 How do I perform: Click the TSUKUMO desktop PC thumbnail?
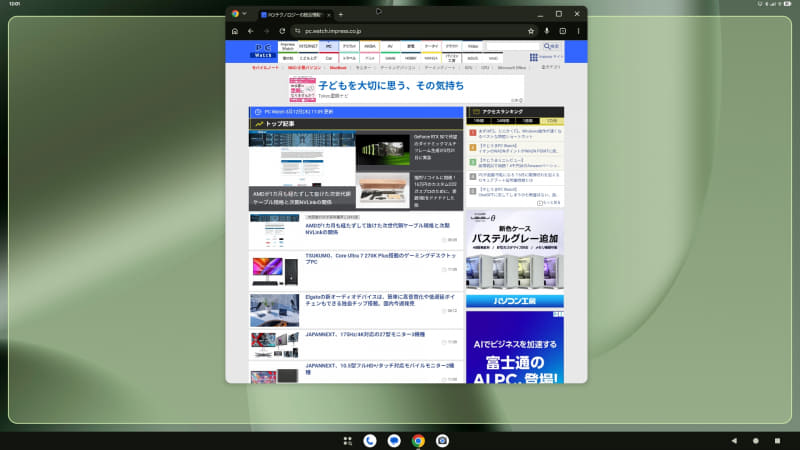274,271
